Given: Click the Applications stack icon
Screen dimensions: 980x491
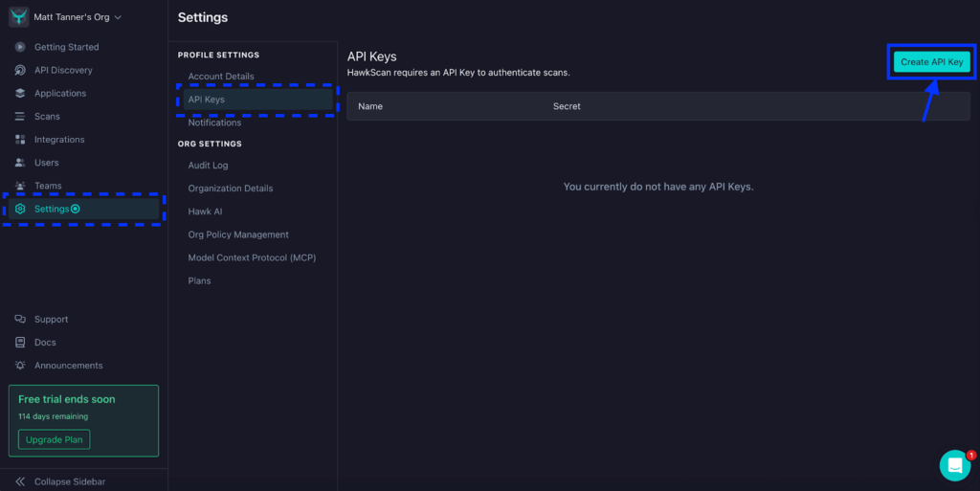Looking at the screenshot, I should [x=20, y=93].
